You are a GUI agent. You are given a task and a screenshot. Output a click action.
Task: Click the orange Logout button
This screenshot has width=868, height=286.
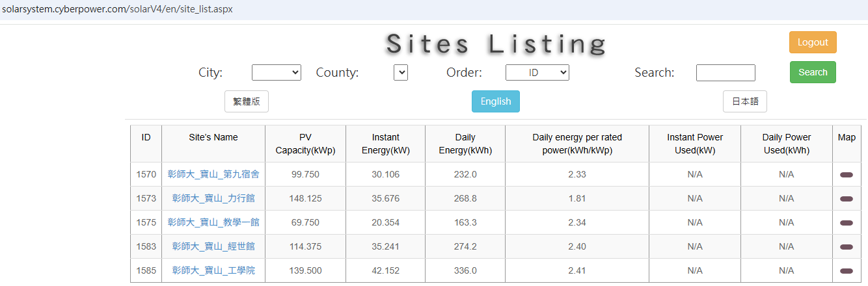pyautogui.click(x=813, y=42)
